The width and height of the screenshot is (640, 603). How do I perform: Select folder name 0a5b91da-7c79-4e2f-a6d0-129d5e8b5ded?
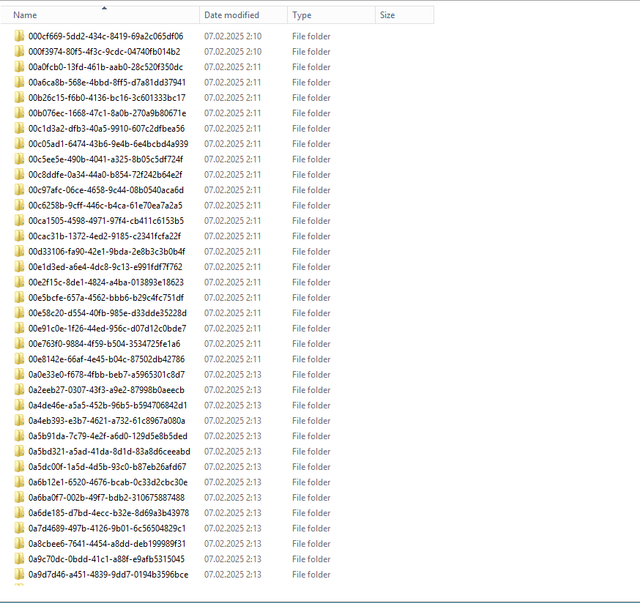coord(108,436)
